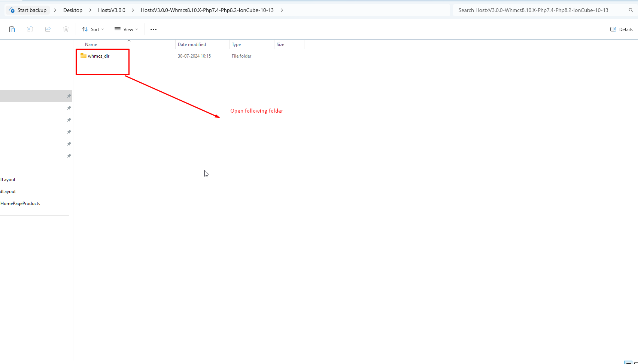Sort by the Date modified column header
Viewport: 638px width, 364px height.
click(x=192, y=45)
